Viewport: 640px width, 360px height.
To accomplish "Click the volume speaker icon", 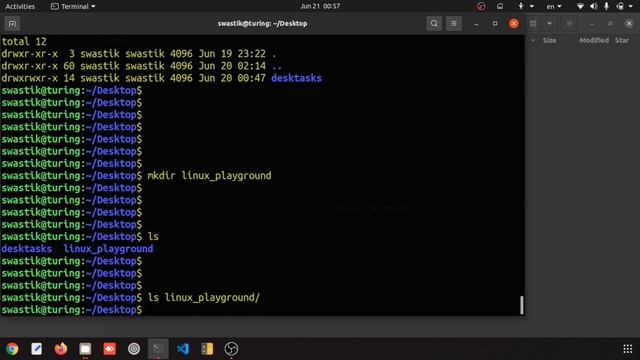I will [593, 6].
